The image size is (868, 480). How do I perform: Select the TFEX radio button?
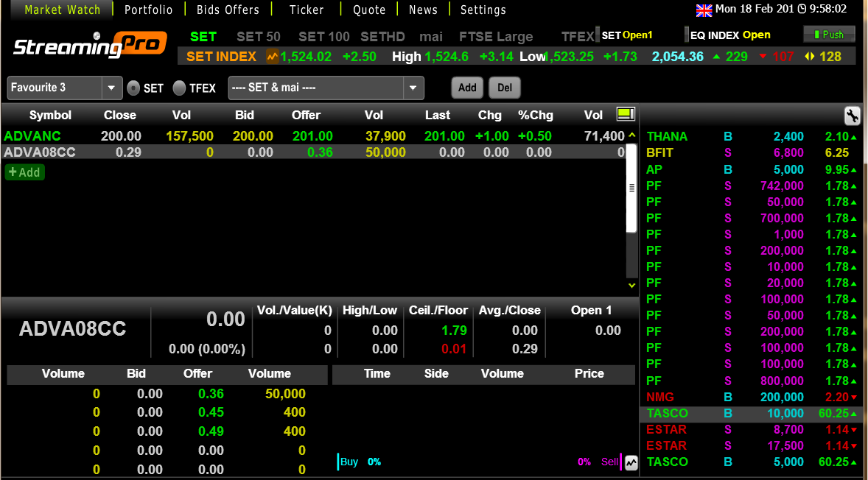click(x=179, y=88)
